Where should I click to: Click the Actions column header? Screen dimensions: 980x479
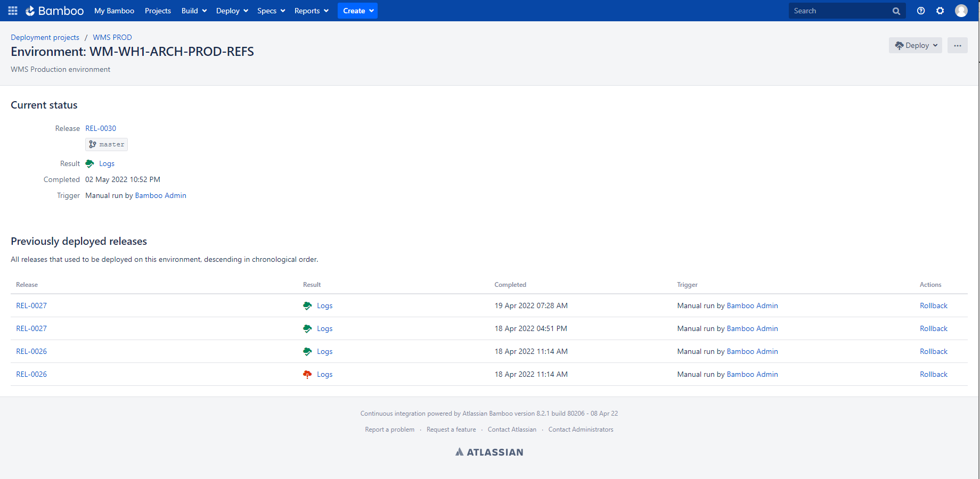(930, 285)
